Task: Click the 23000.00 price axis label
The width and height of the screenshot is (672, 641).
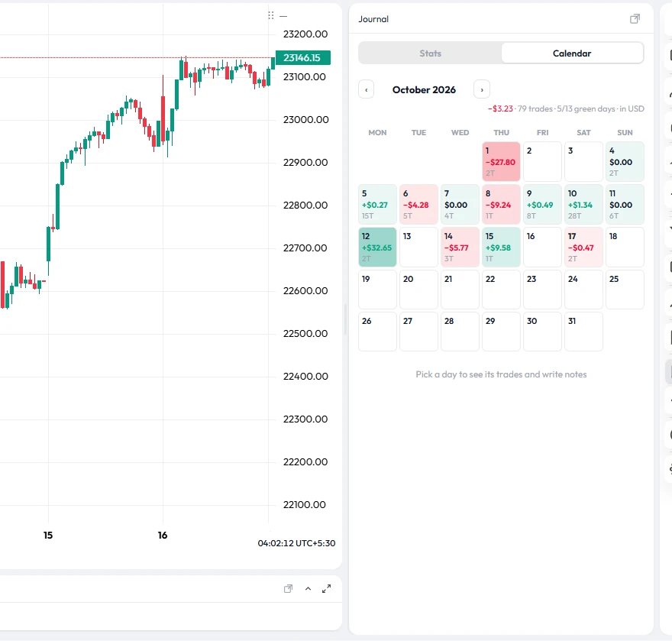Action: [306, 120]
